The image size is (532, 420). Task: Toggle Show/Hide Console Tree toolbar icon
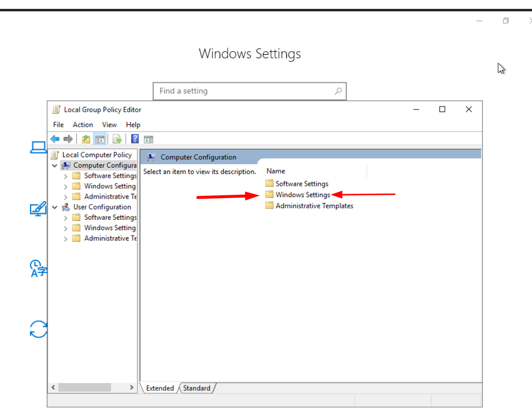(100, 139)
